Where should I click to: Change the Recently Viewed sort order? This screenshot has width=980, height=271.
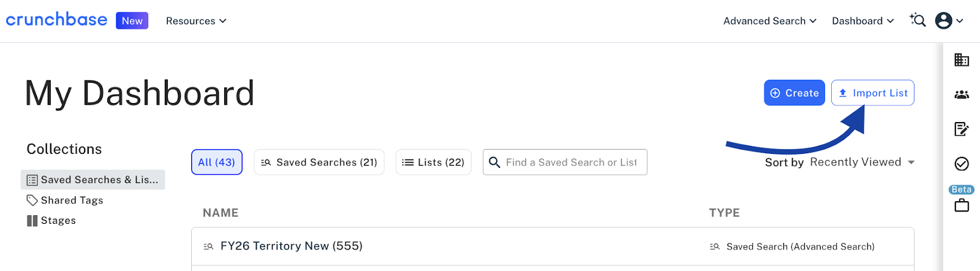point(861,162)
